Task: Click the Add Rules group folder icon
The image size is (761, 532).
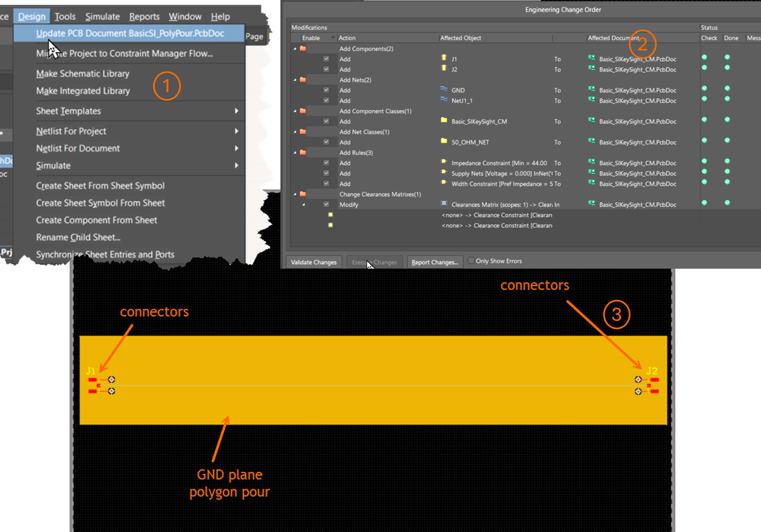Action: 303,153
